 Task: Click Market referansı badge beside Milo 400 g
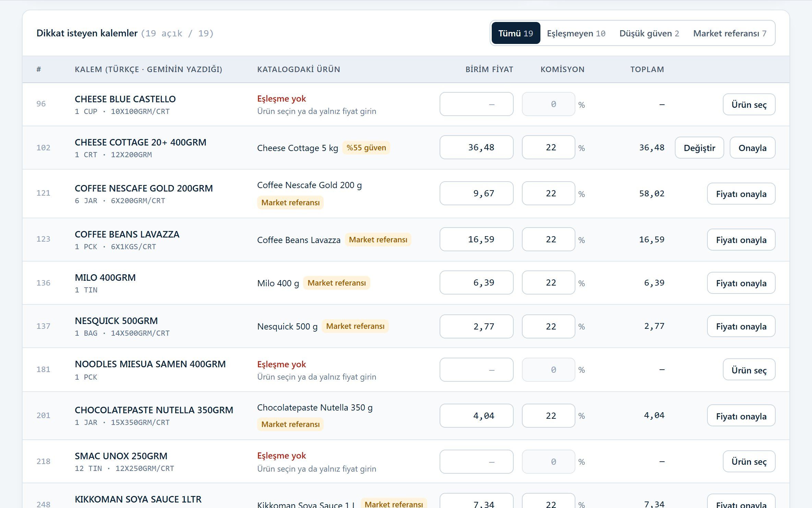337,283
